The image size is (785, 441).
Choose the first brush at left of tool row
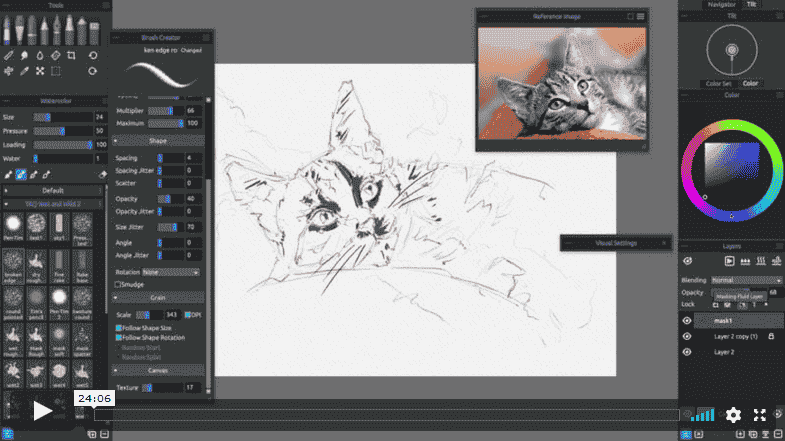(x=7, y=30)
